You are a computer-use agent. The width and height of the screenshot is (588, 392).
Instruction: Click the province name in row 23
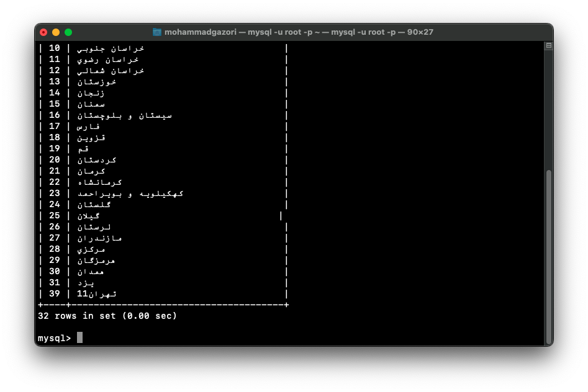130,194
